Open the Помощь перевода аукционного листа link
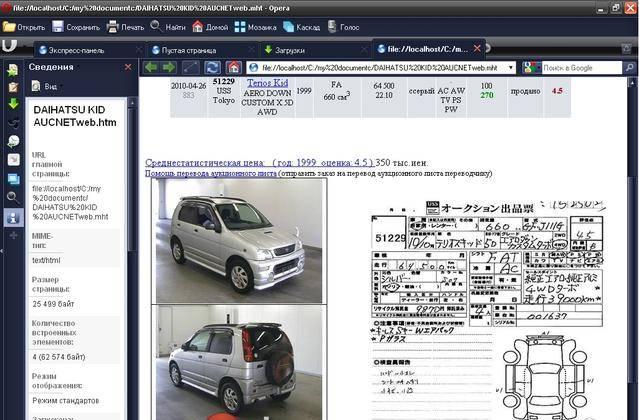Screen dimensions: 639x420 tap(211, 174)
